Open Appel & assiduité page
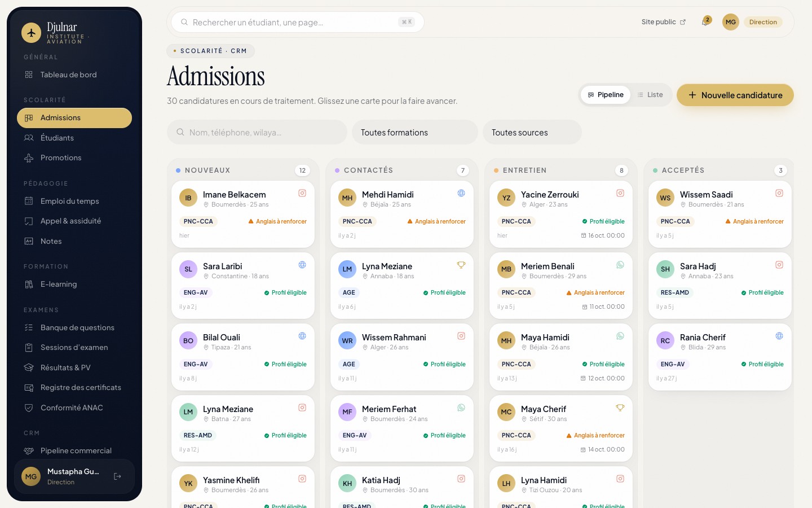The image size is (812, 508). point(74,221)
